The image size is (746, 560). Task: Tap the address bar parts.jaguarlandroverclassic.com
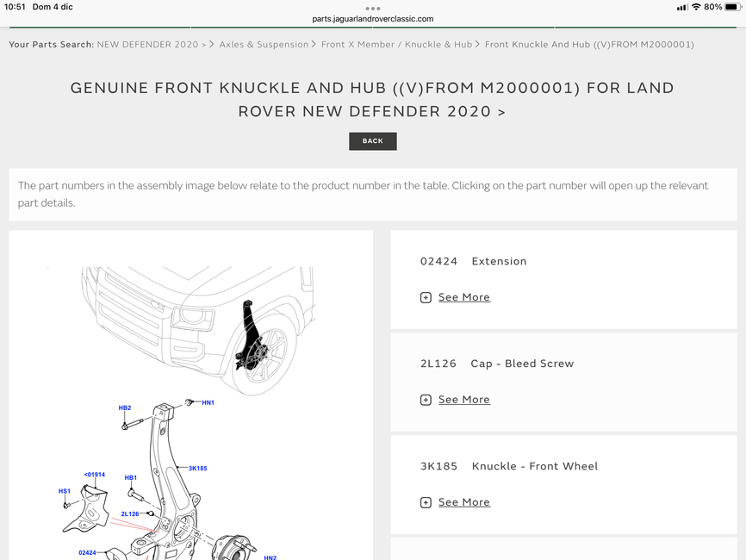[x=372, y=19]
